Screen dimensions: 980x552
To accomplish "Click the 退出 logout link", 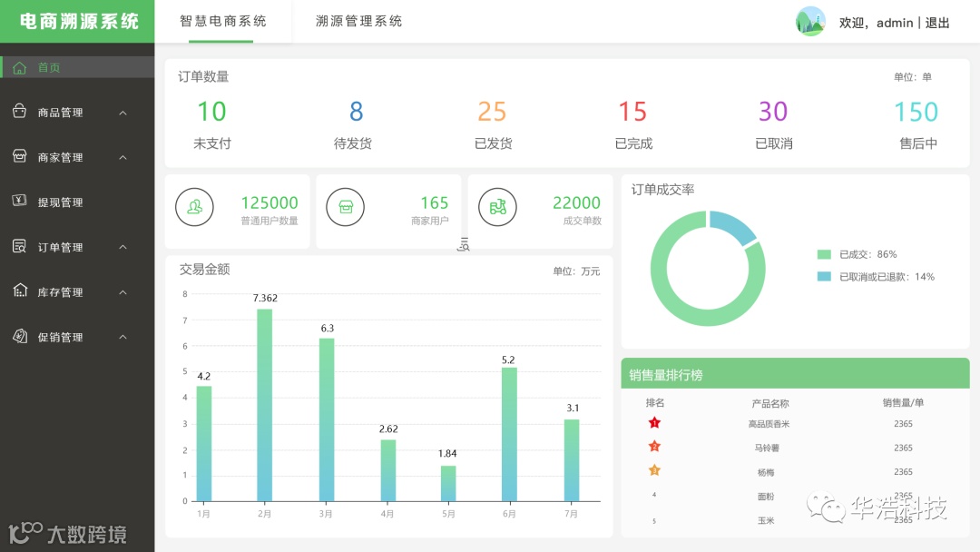I will pyautogui.click(x=936, y=23).
